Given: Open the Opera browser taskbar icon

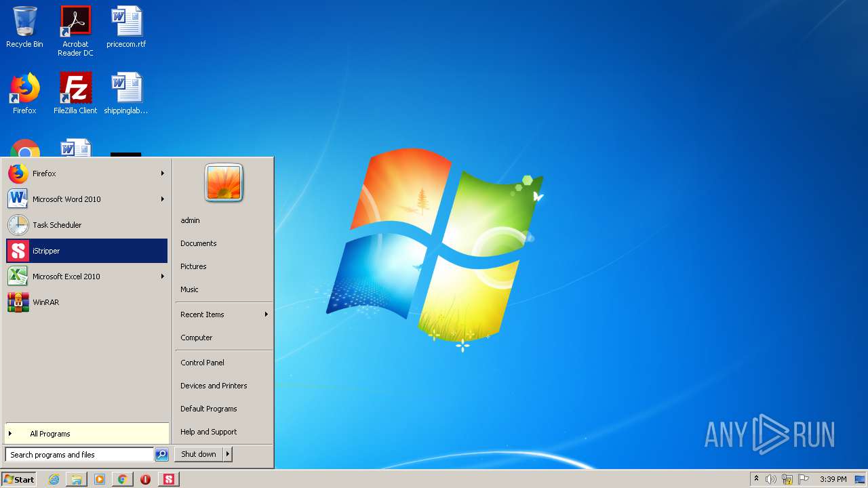Looking at the screenshot, I should pos(145,479).
